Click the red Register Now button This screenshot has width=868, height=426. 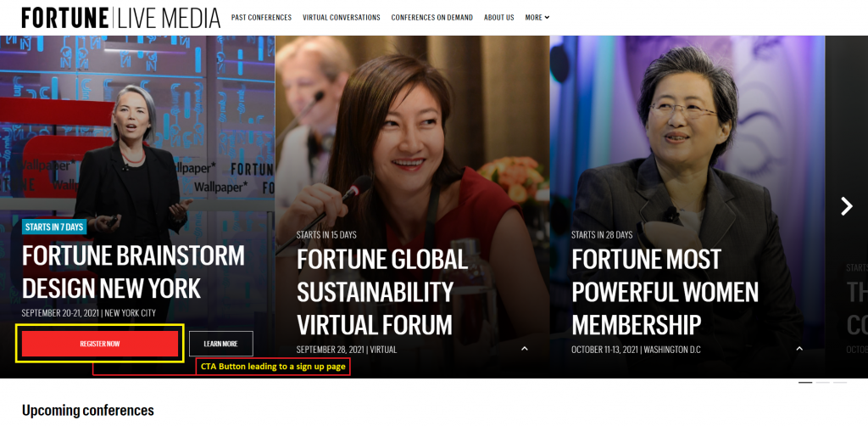100,344
